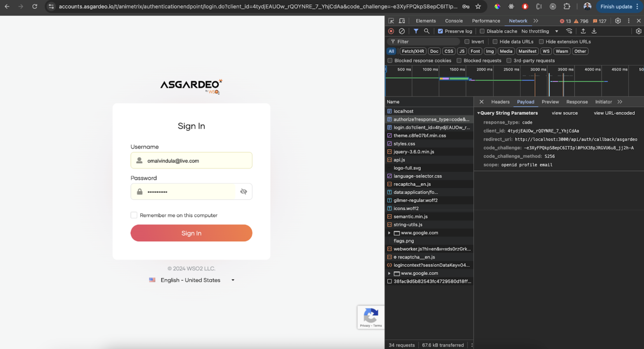Switch to the Elements tab
This screenshot has height=349, width=644.
point(425,21)
